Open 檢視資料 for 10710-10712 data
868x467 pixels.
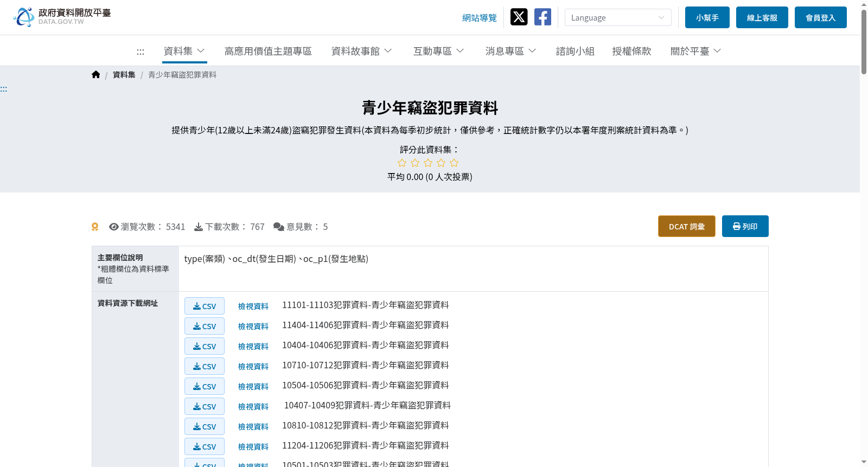(x=253, y=367)
